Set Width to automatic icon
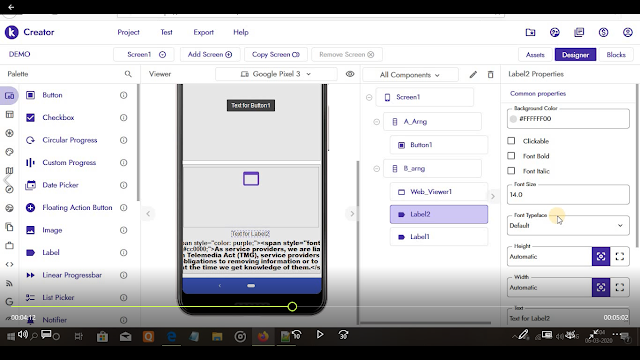This screenshot has height=360, width=640. (601, 287)
